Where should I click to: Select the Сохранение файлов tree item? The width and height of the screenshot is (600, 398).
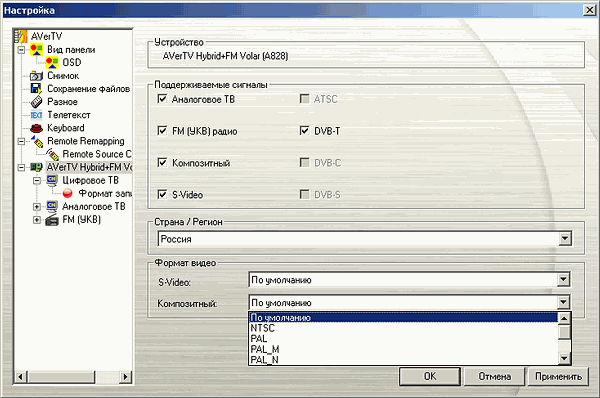point(88,89)
